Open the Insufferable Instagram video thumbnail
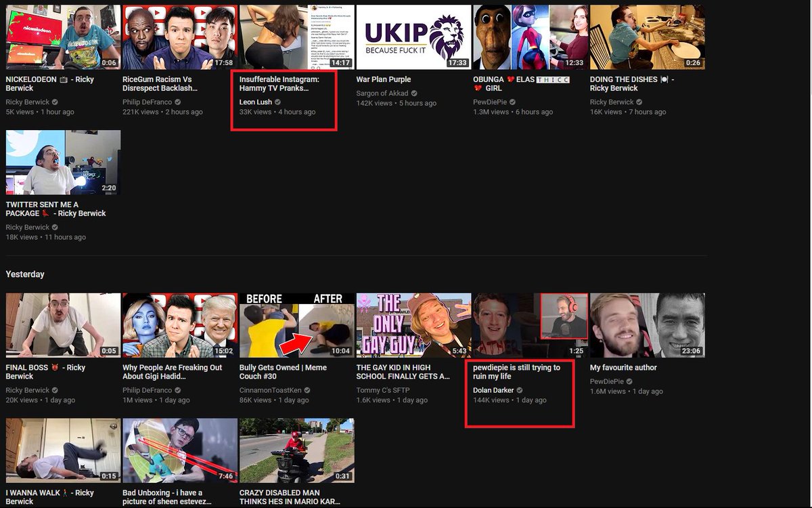Viewport: 812px width, 508px height. (297, 37)
